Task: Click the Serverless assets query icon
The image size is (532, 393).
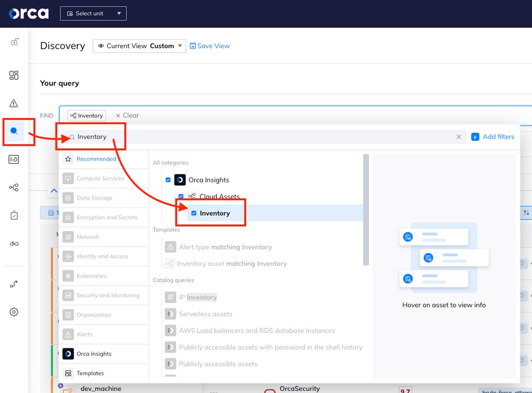Action: [170, 314]
